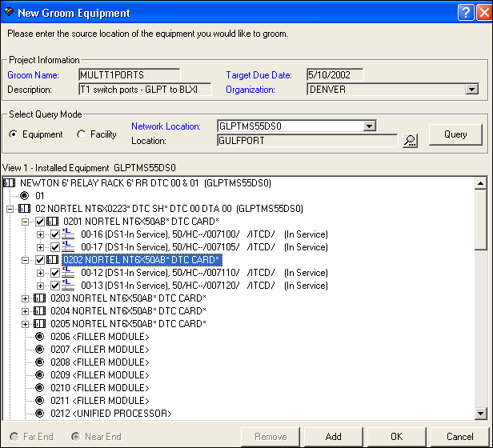Click the Location field GULFPORT
The height and width of the screenshot is (448, 493).
click(307, 141)
